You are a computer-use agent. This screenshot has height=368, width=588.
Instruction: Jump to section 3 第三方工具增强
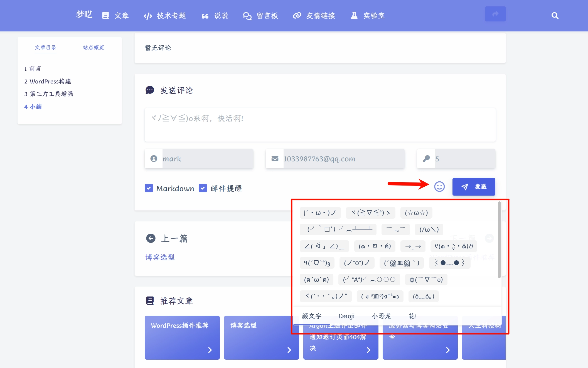pos(49,94)
